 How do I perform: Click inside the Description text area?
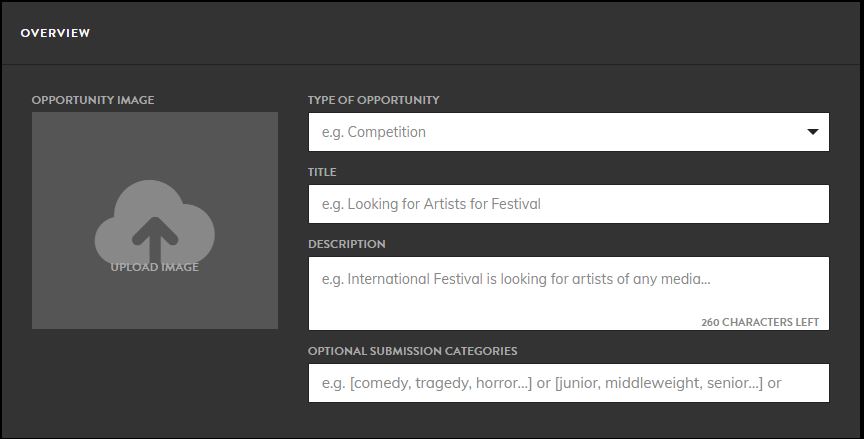point(569,294)
